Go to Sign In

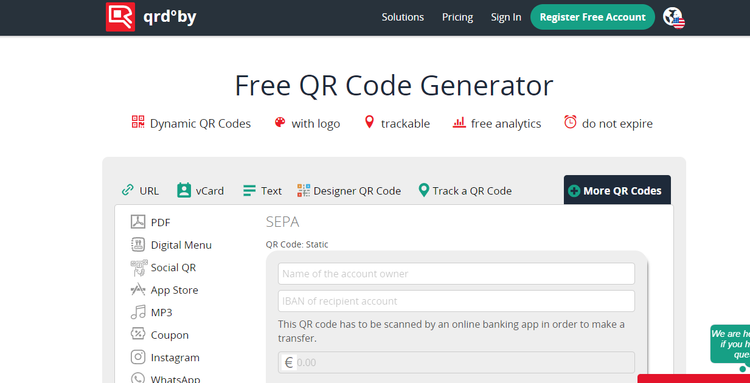(506, 17)
